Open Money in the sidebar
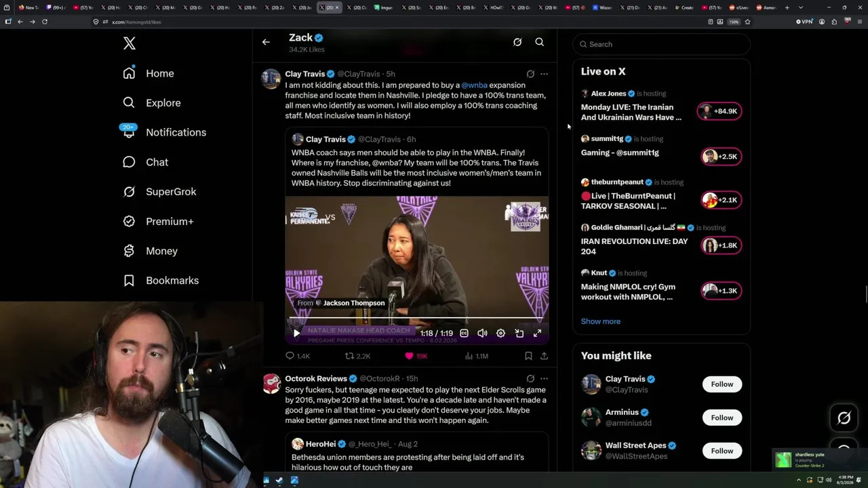868x488 pixels. (x=150, y=251)
